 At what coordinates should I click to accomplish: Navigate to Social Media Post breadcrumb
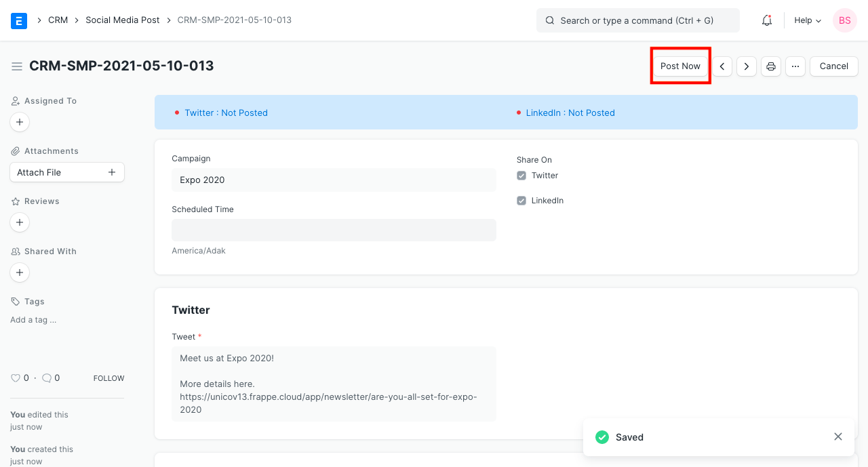point(123,20)
